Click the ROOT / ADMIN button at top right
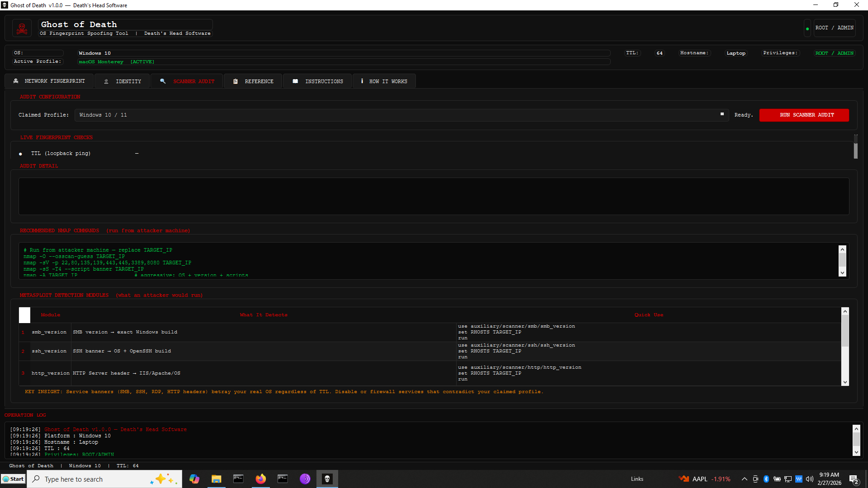868x488 pixels. pos(834,28)
